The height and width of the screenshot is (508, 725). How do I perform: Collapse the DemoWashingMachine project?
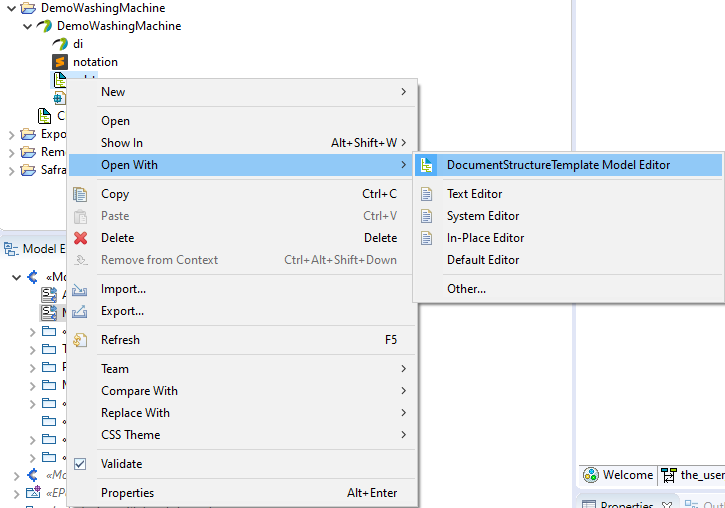pos(12,8)
